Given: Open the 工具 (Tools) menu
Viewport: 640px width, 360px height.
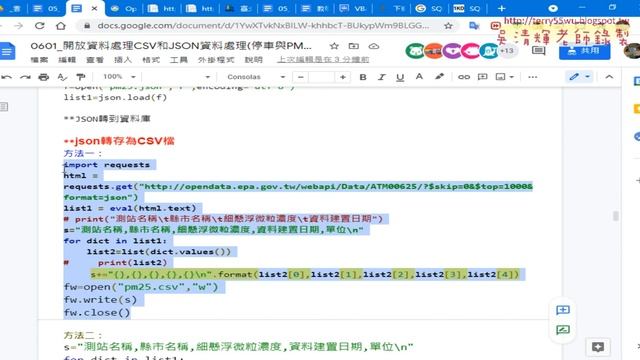Looking at the screenshot, I should [x=178, y=60].
